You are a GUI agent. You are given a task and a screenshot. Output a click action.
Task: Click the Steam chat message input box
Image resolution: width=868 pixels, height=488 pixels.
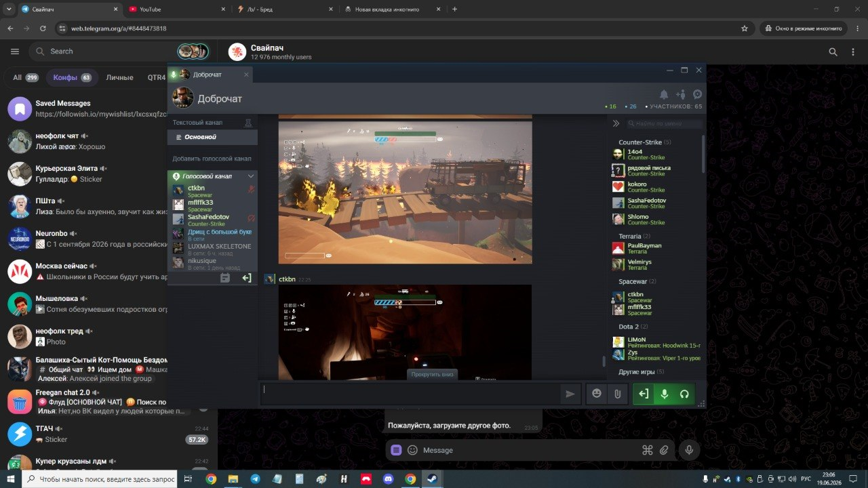pos(411,394)
